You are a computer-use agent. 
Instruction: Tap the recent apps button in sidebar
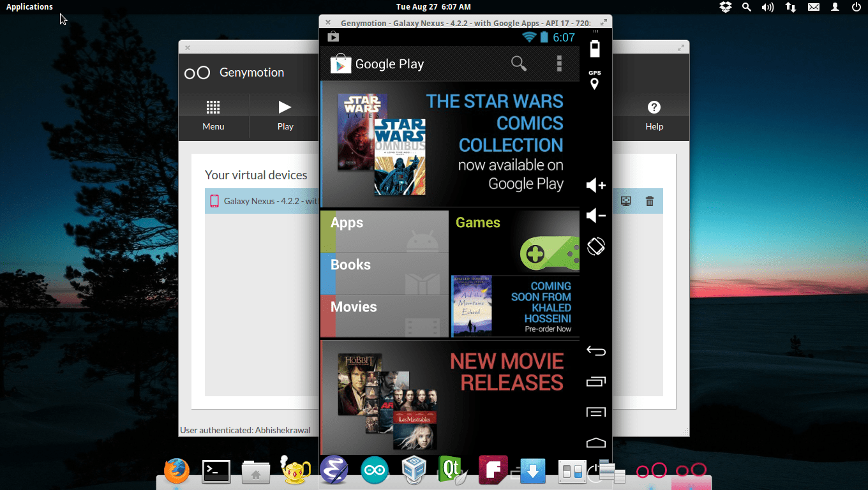pos(596,382)
